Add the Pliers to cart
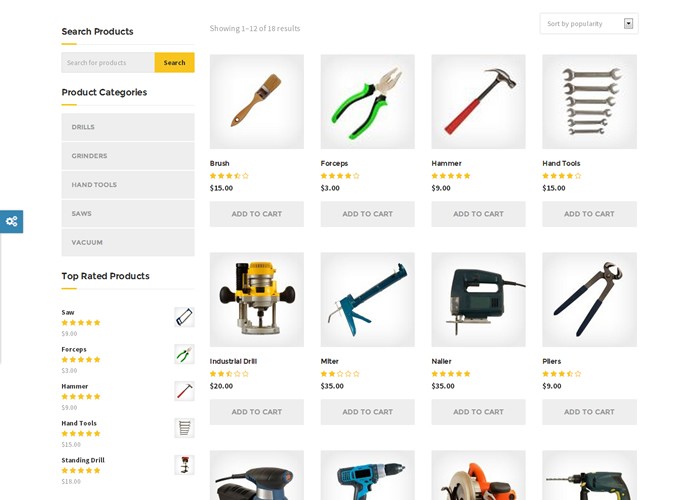This screenshot has width=700, height=500. click(589, 412)
